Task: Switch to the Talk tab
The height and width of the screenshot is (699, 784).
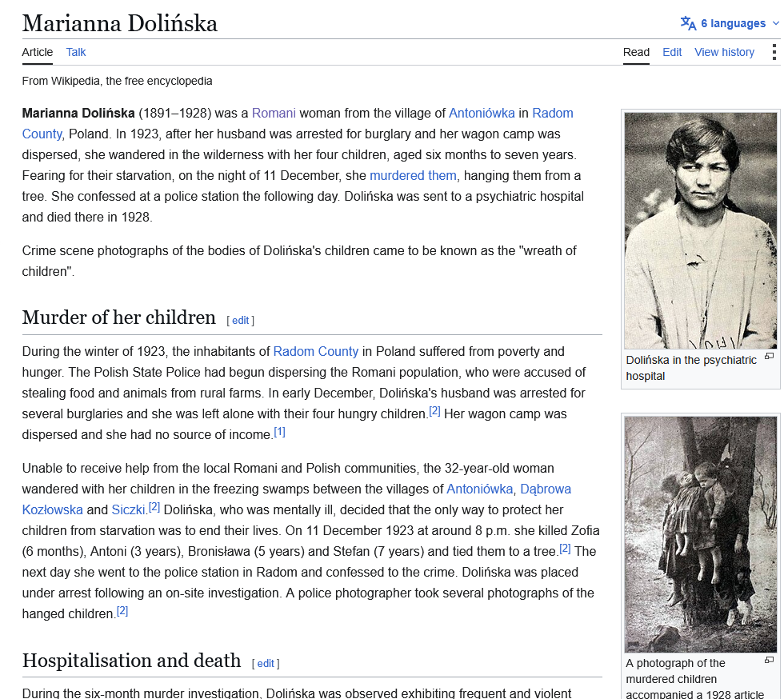Action: 76,52
